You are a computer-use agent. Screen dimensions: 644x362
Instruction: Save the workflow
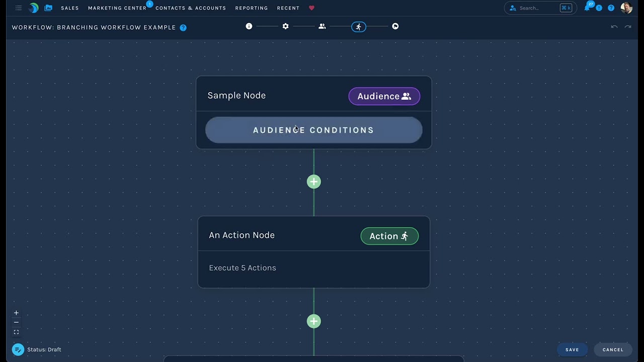coord(572,349)
